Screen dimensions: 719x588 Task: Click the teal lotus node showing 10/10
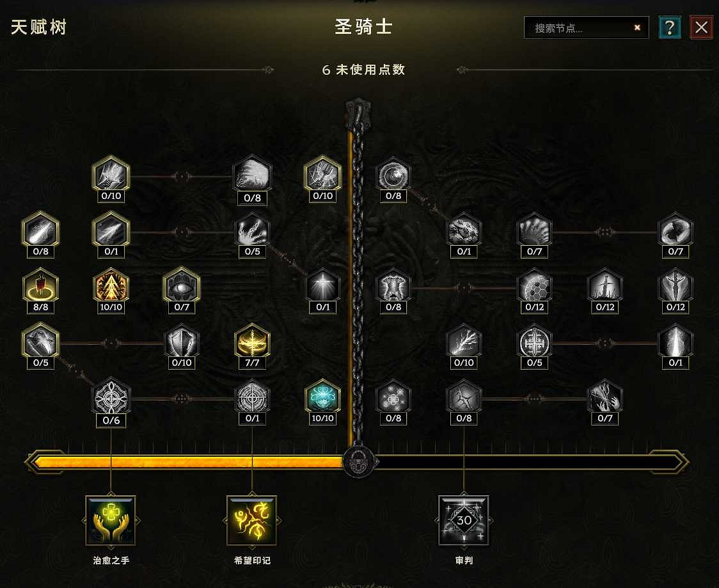[323, 397]
